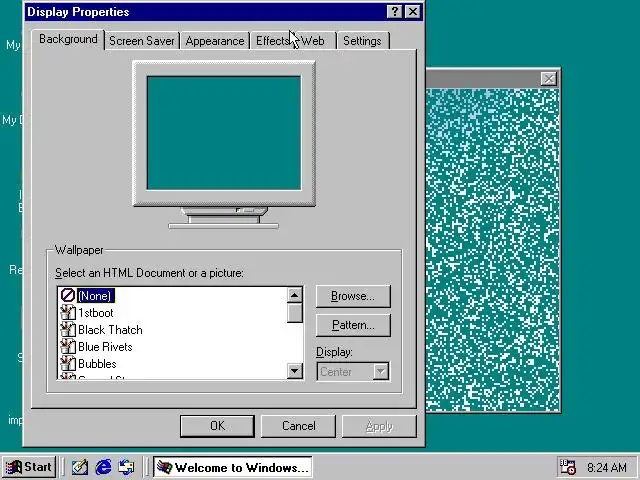Viewport: 640px width, 480px height.
Task: Pick the Blue Rivets wallpaper
Action: point(105,347)
